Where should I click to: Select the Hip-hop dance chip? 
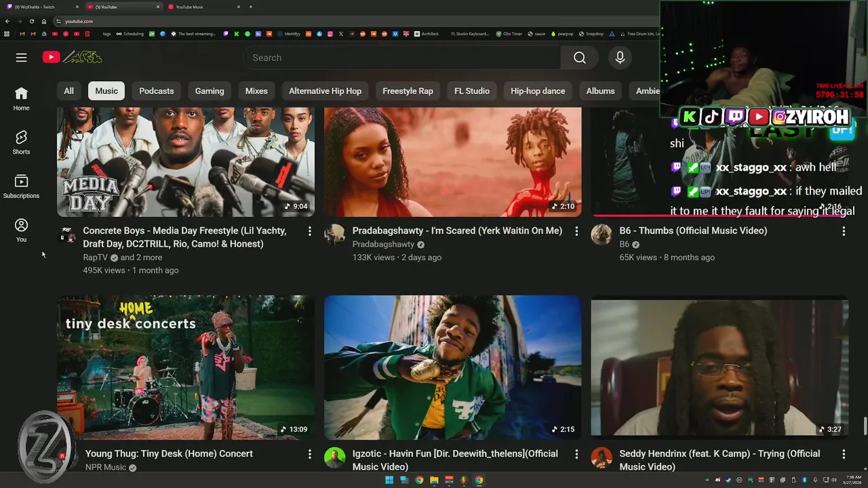(538, 91)
